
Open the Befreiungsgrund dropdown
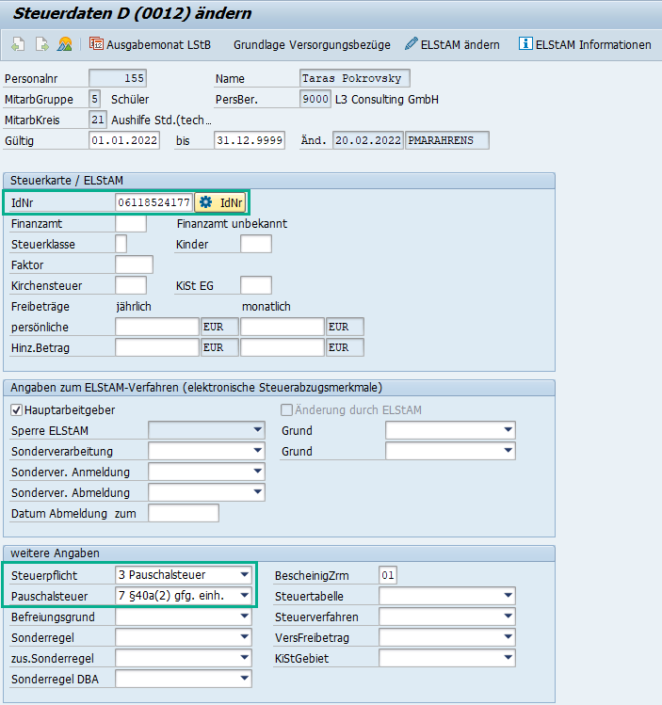pyautogui.click(x=183, y=616)
